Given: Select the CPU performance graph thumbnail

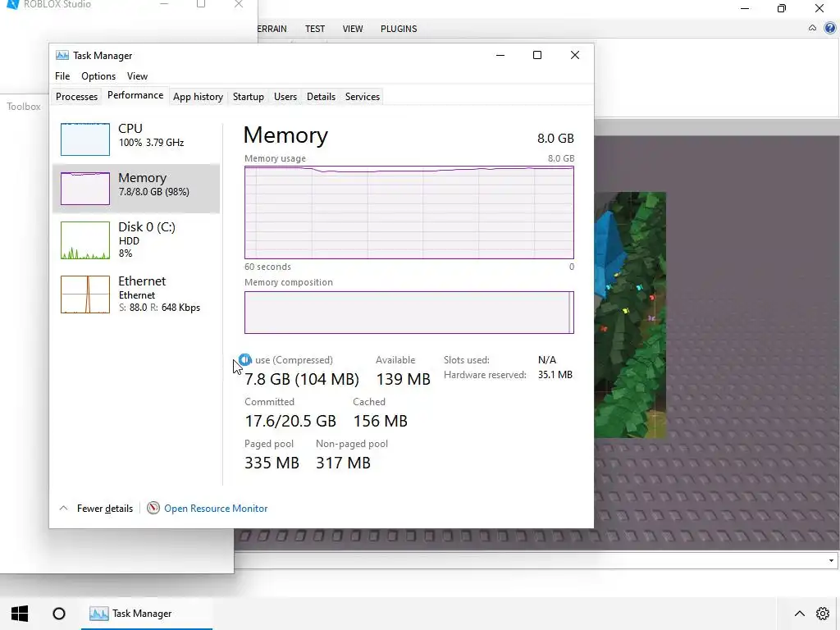Looking at the screenshot, I should pyautogui.click(x=85, y=139).
